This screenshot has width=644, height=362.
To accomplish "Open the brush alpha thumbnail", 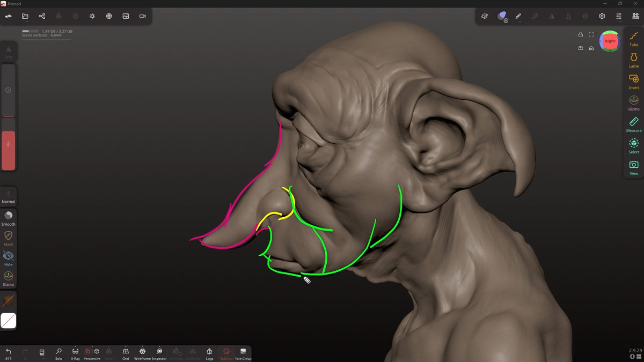I will 9,301.
